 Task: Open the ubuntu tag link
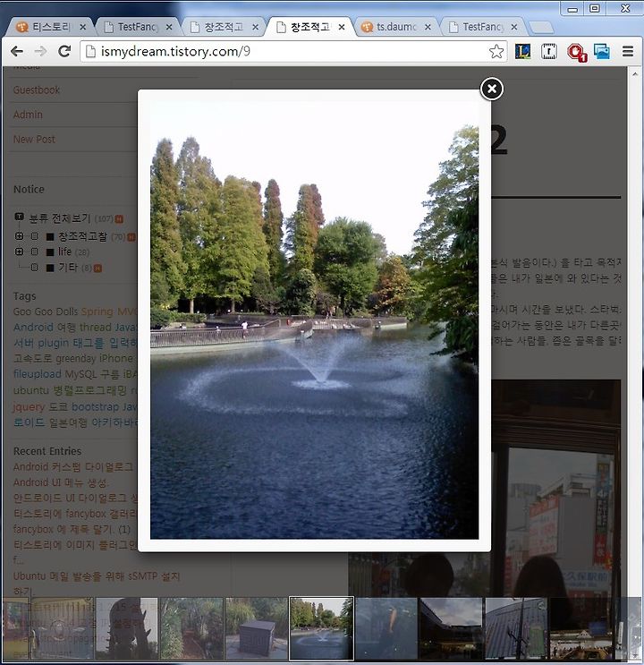[x=31, y=390]
